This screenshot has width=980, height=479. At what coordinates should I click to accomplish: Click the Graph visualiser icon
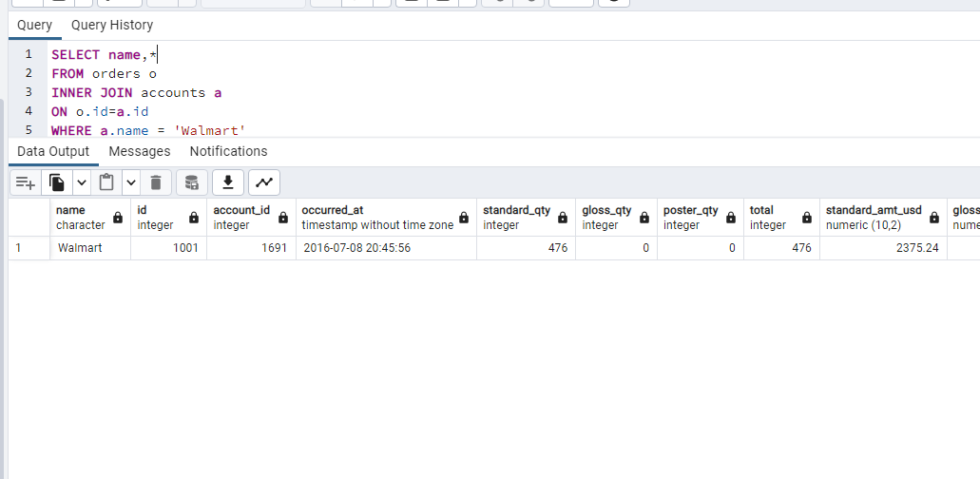pos(264,182)
